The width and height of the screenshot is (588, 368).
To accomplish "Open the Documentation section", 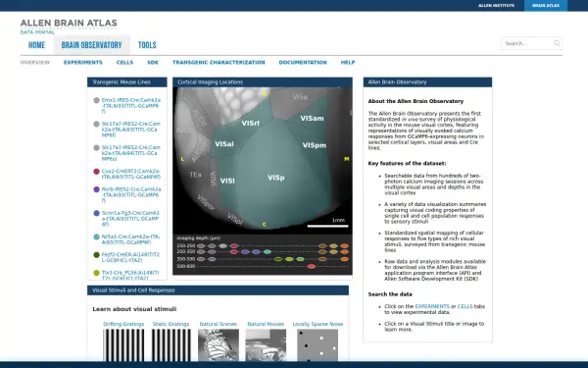I will [x=303, y=63].
